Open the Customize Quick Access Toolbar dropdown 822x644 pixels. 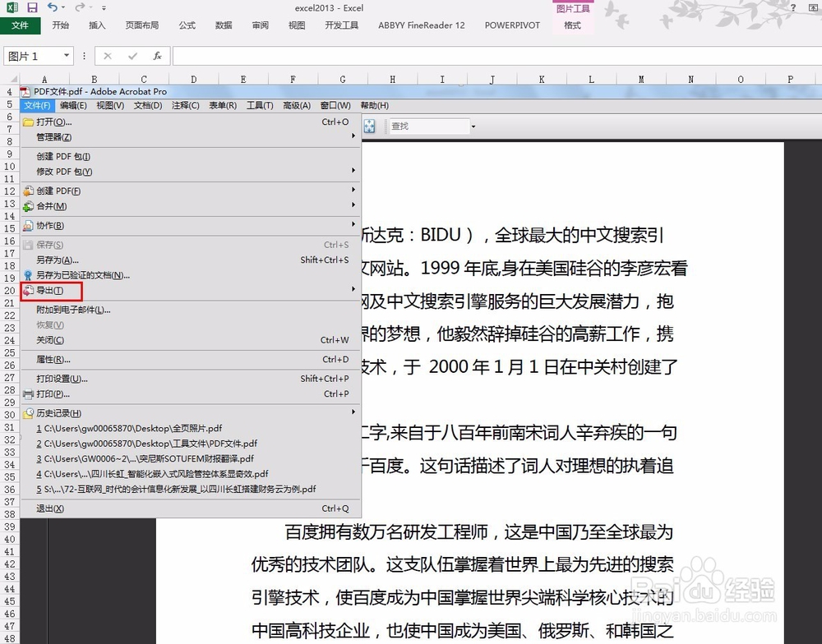104,8
